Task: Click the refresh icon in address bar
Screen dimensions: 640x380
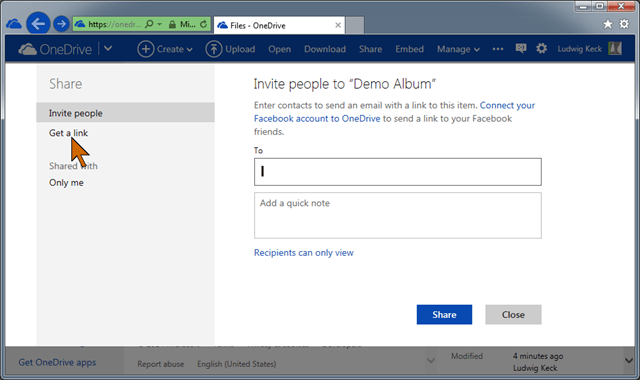Action: [x=203, y=24]
